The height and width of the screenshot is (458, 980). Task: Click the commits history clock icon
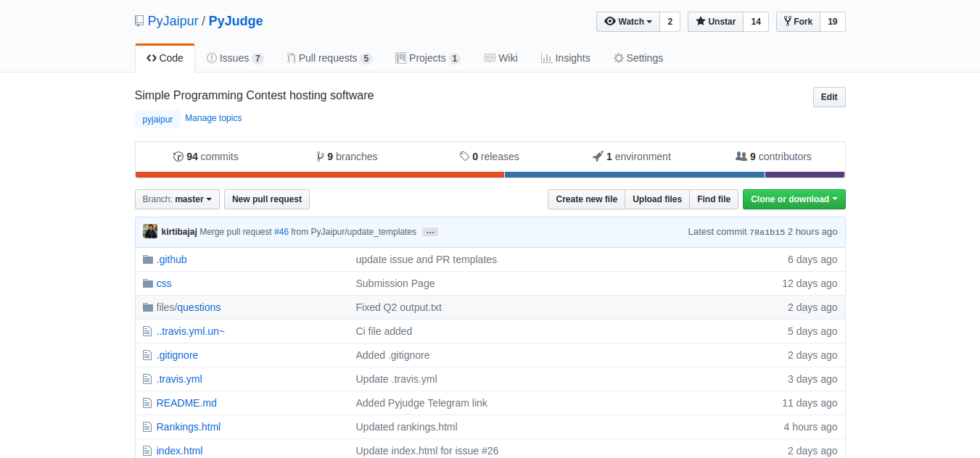click(x=178, y=157)
